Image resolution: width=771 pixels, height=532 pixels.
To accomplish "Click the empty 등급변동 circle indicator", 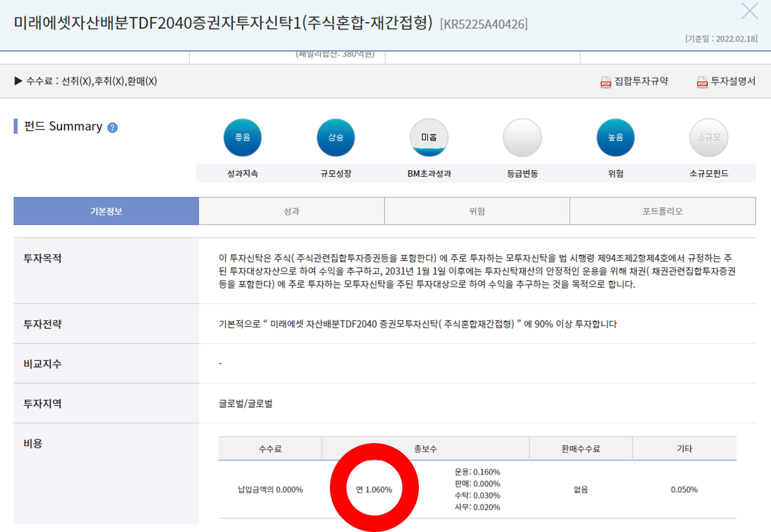I will [522, 137].
